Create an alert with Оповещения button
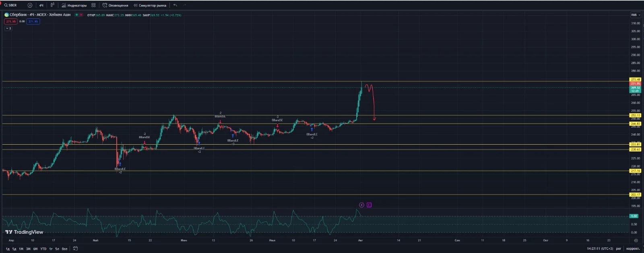Screen dimensions: 644x253 click(116, 5)
